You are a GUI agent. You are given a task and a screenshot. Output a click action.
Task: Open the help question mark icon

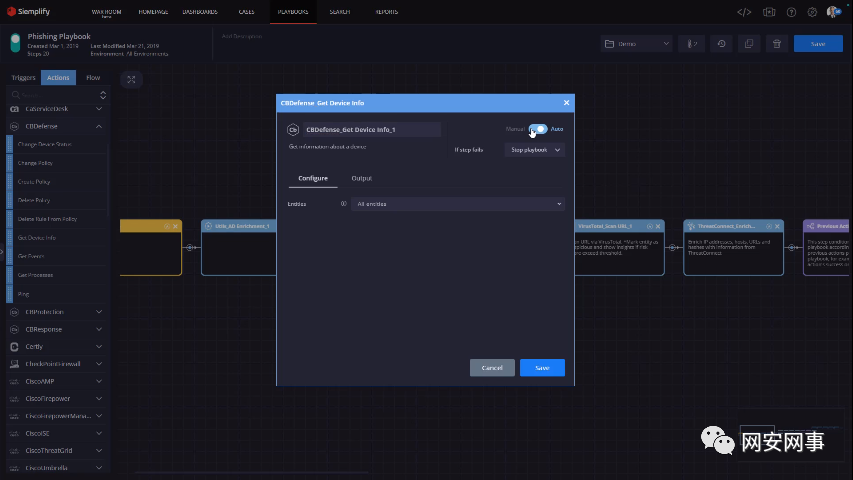point(791,12)
